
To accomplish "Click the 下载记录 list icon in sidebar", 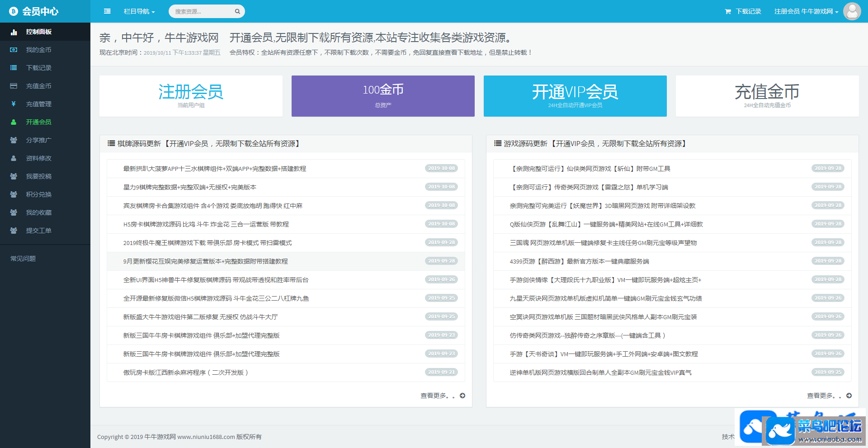I will coord(14,68).
